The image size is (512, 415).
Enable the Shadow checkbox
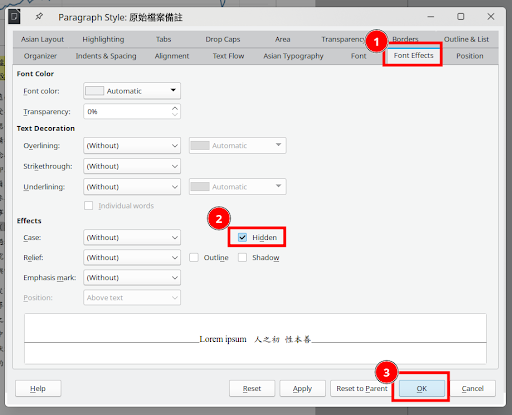tap(242, 257)
